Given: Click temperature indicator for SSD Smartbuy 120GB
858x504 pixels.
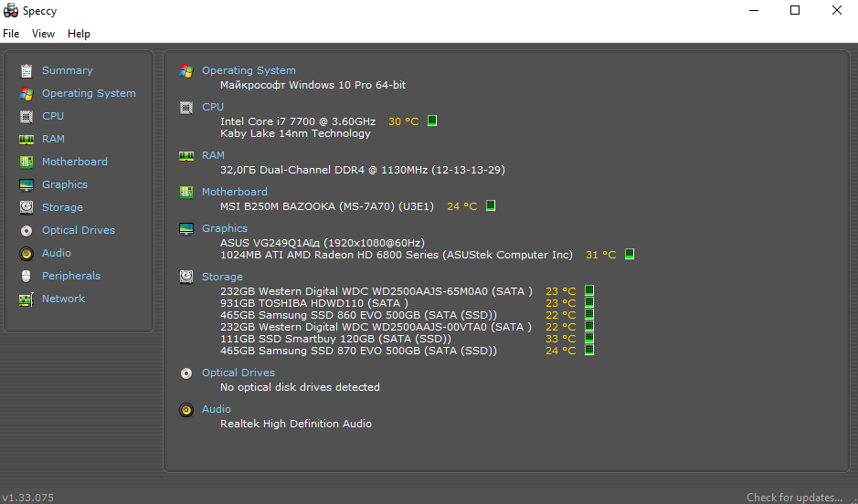Looking at the screenshot, I should (x=589, y=339).
